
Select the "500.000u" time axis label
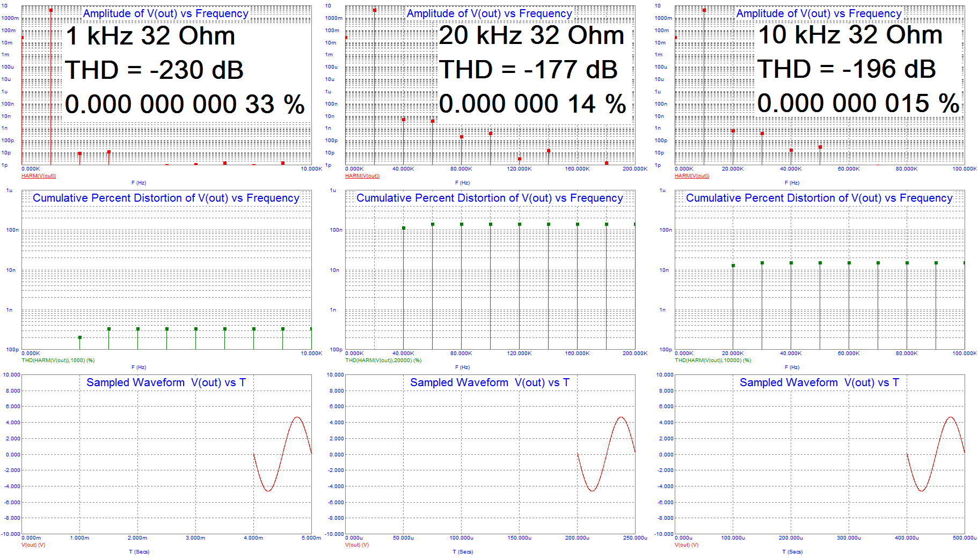[965, 538]
